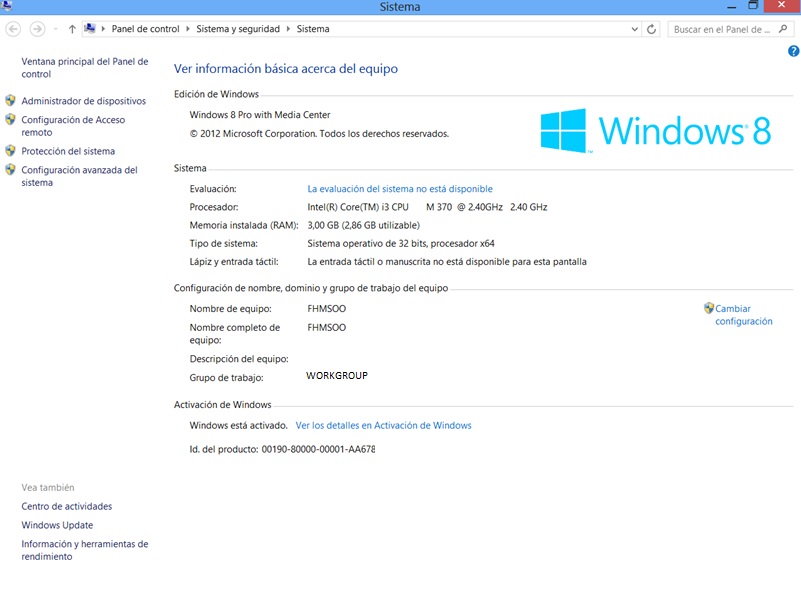Image resolution: width=801 pixels, height=591 pixels.
Task: Select the Sistema breadcrumb
Action: point(313,29)
